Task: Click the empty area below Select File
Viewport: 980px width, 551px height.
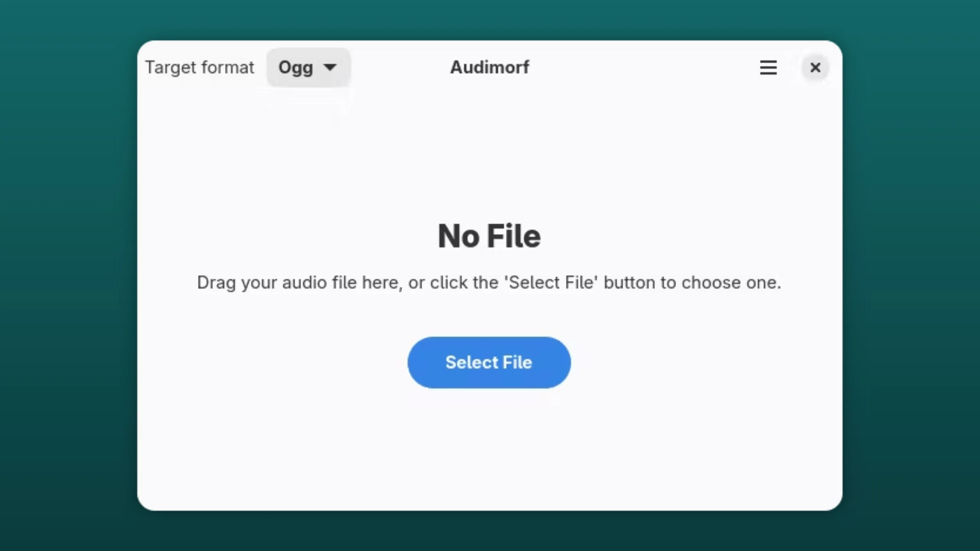Action: [489, 449]
